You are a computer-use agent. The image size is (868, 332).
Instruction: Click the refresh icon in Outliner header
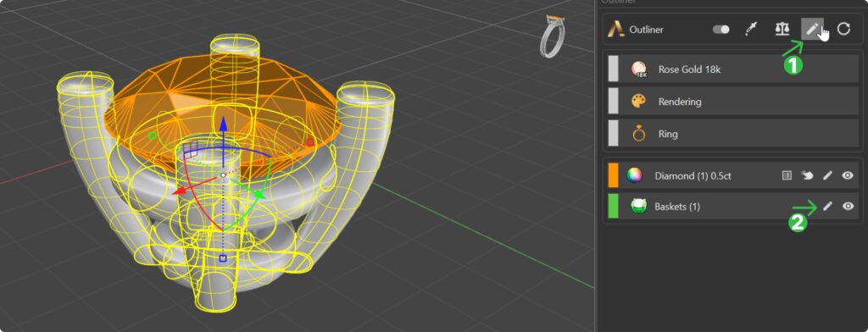(x=843, y=30)
